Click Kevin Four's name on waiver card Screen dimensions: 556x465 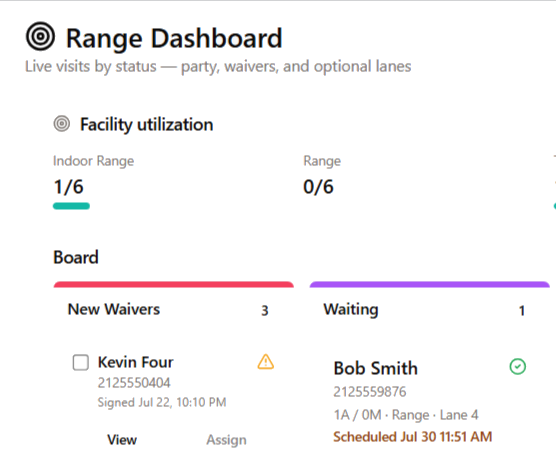pos(135,362)
